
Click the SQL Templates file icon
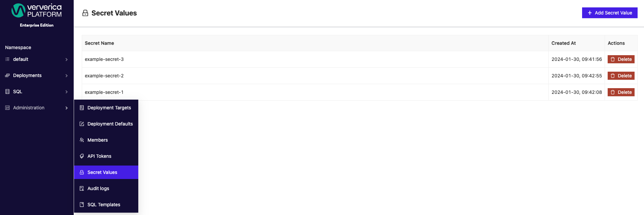(x=82, y=205)
